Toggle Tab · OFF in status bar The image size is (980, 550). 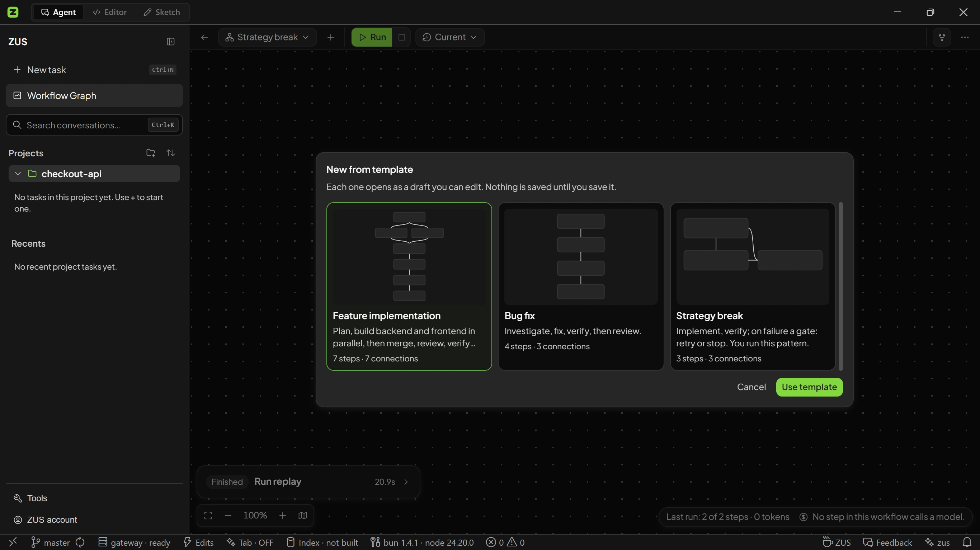(x=250, y=542)
